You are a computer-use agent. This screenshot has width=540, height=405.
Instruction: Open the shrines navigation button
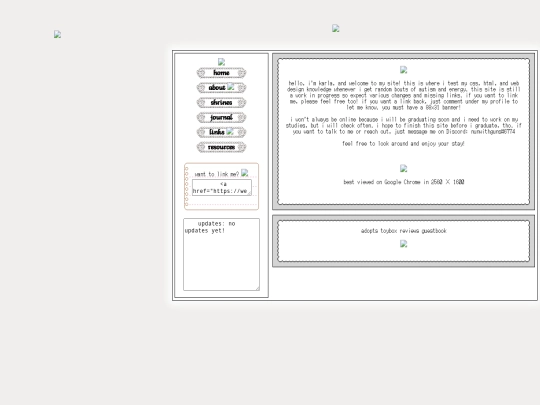[221, 103]
